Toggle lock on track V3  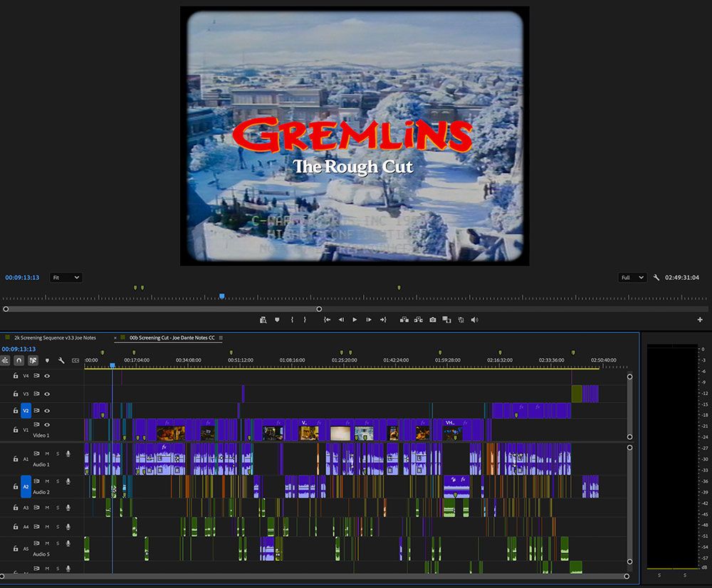point(16,394)
